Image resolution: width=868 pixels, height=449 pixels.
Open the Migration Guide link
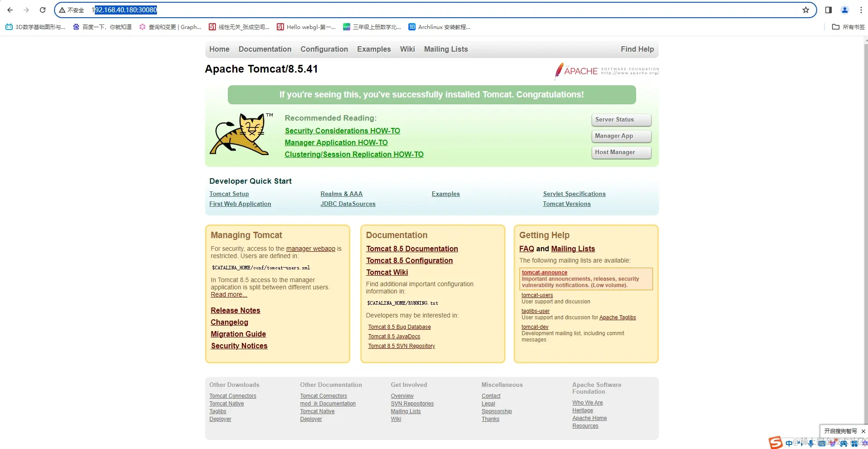coord(238,334)
